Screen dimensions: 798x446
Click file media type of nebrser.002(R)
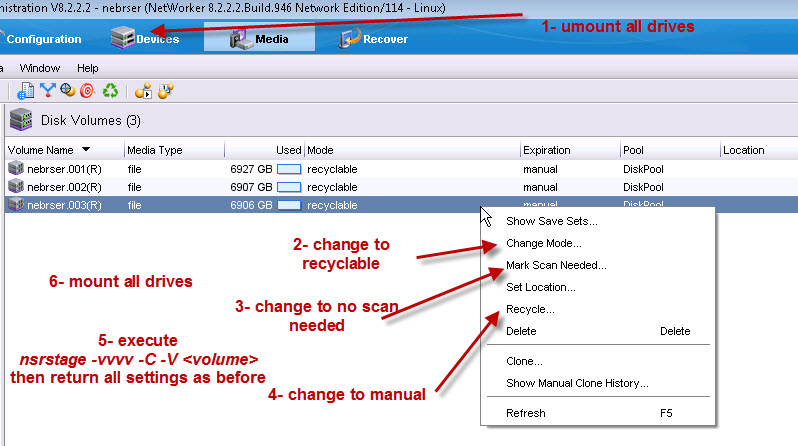(x=134, y=187)
